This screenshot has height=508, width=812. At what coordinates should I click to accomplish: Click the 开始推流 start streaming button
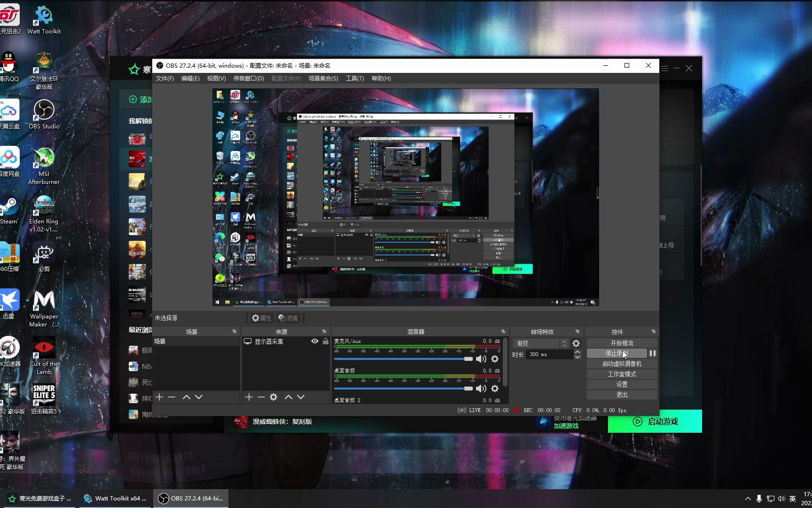(x=622, y=343)
